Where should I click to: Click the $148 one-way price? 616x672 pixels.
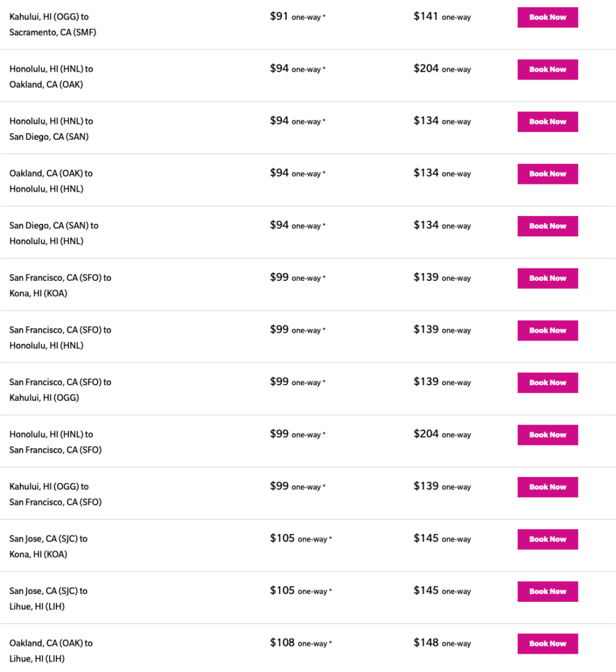(x=441, y=643)
